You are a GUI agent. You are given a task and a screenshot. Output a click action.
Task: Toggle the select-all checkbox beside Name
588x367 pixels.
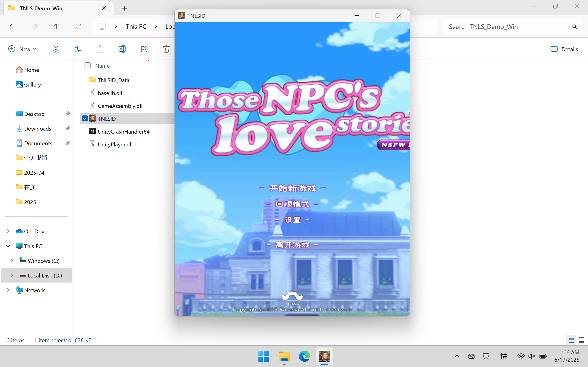[88, 66]
